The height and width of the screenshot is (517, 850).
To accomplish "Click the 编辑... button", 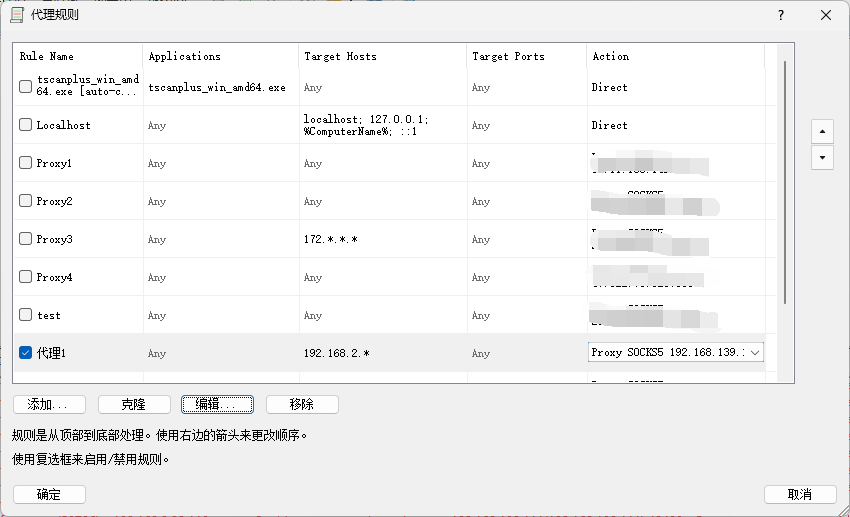I will click(x=217, y=404).
